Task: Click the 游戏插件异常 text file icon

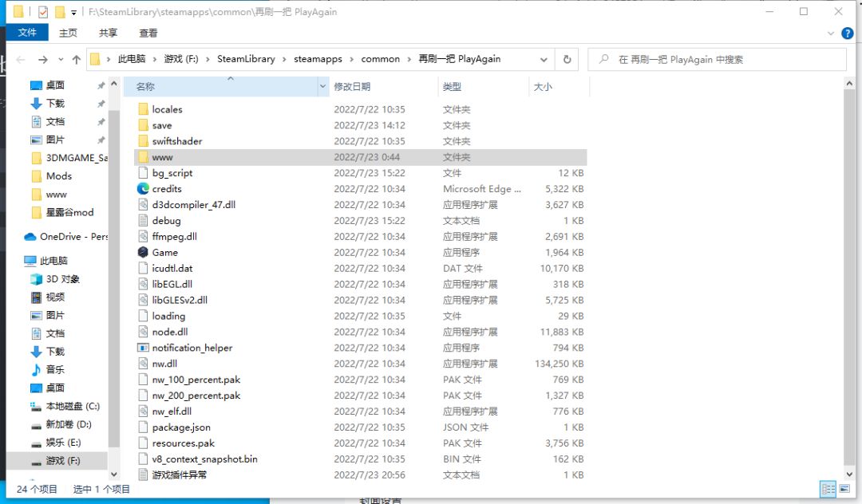Action: pyautogui.click(x=143, y=475)
